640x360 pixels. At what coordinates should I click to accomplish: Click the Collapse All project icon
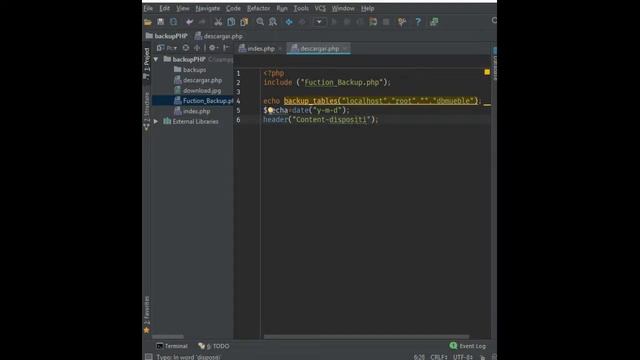(x=197, y=48)
